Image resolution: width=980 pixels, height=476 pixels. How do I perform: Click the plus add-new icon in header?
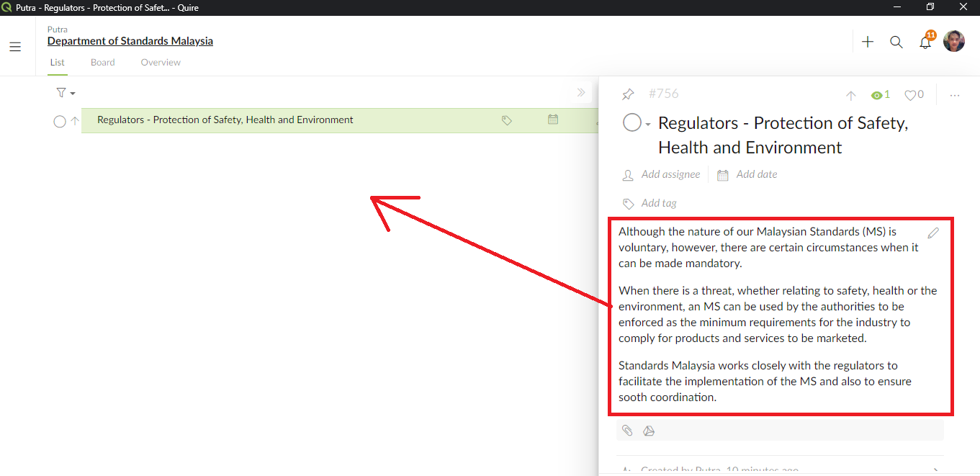(x=868, y=42)
